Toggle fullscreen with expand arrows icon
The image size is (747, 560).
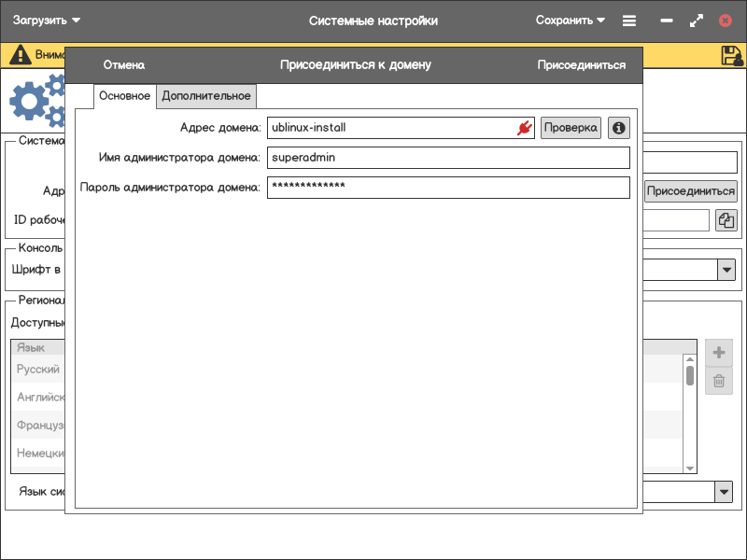(696, 21)
